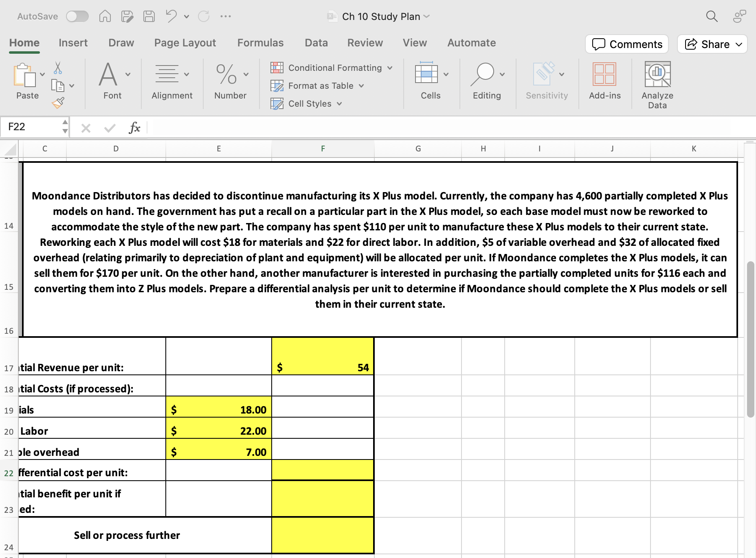This screenshot has width=756, height=558.
Task: Click the Share button
Action: coord(712,44)
